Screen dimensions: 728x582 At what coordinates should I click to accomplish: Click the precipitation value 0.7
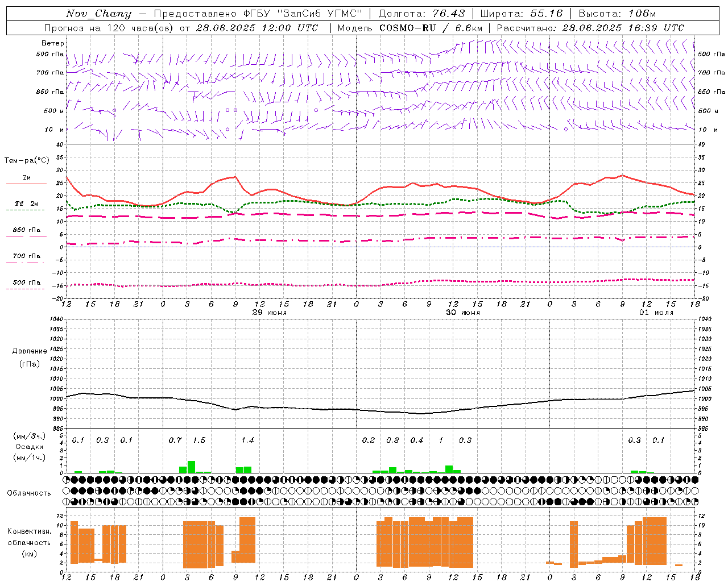pyautogui.click(x=175, y=440)
